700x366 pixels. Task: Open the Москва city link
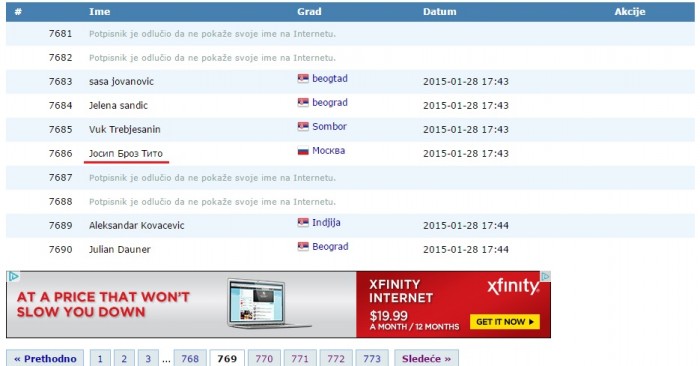tap(329, 151)
